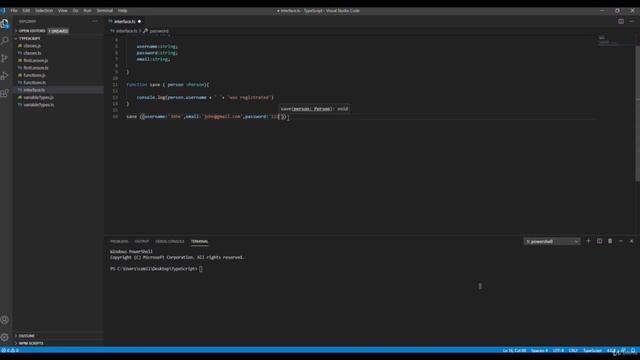Click the save function call on line 16
The height and width of the screenshot is (360, 640).
[x=206, y=117]
